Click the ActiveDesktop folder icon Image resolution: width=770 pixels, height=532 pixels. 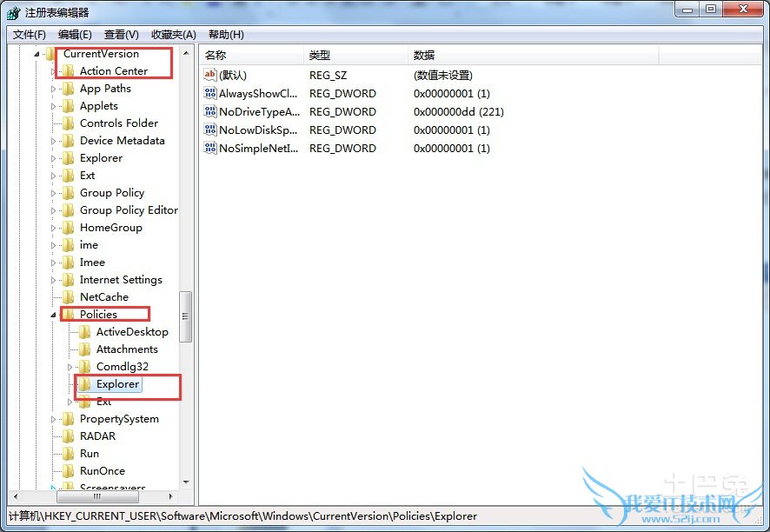(x=84, y=332)
